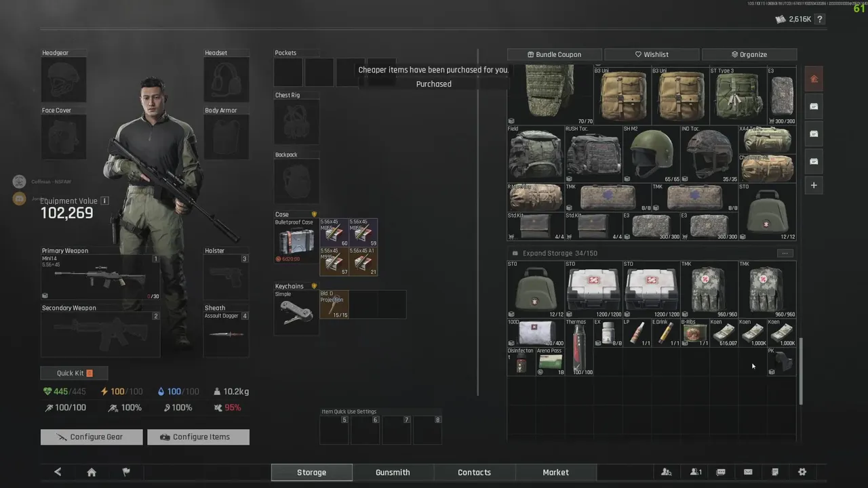Click the Organize button

coord(749,54)
